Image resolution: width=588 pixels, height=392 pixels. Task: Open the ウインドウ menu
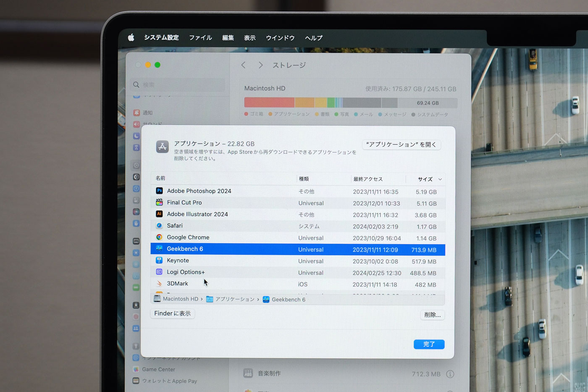point(280,38)
